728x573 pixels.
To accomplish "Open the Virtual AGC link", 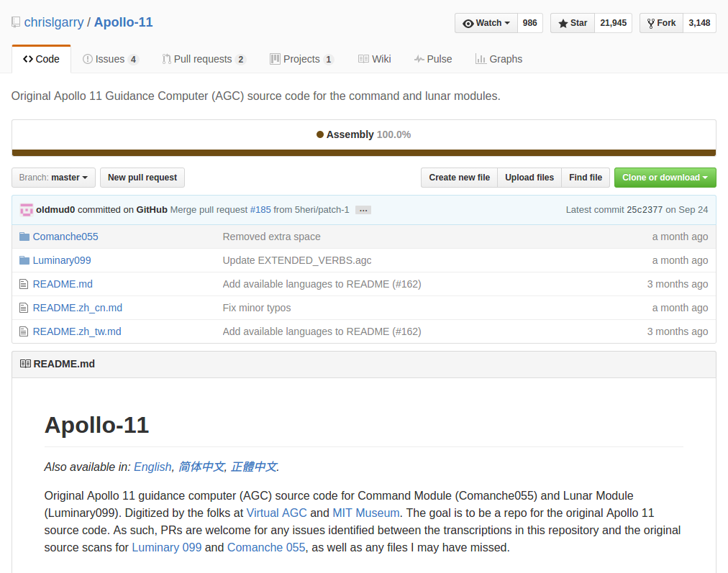I will [x=276, y=513].
